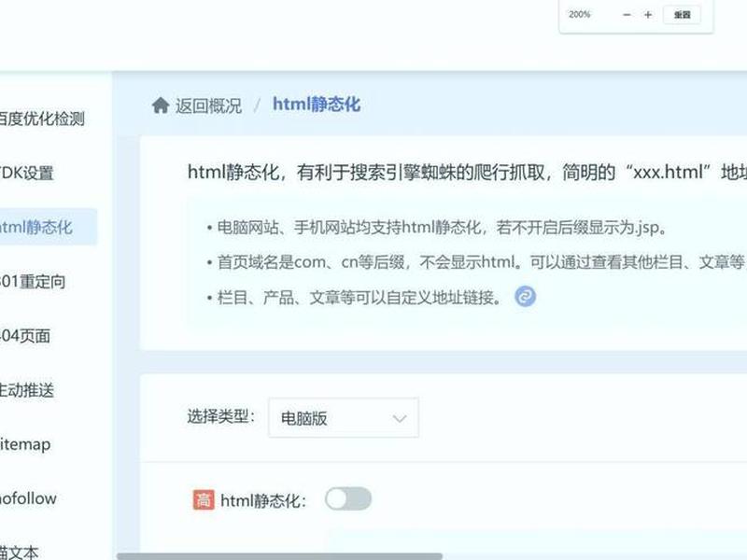
Task: Go to 301重定向 in the sidebar
Action: pos(33,282)
